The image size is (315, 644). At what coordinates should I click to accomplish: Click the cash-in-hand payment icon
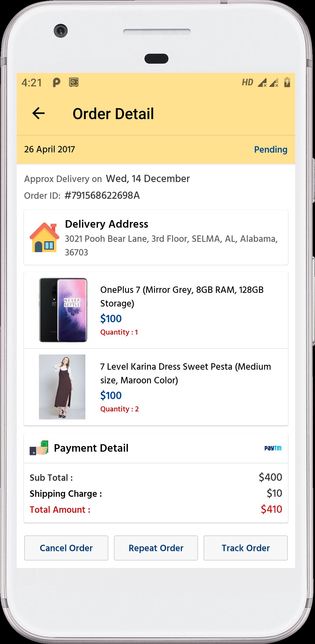(x=39, y=448)
